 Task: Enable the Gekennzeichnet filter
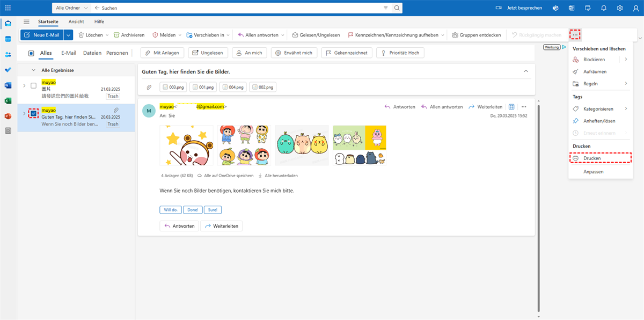tap(347, 53)
